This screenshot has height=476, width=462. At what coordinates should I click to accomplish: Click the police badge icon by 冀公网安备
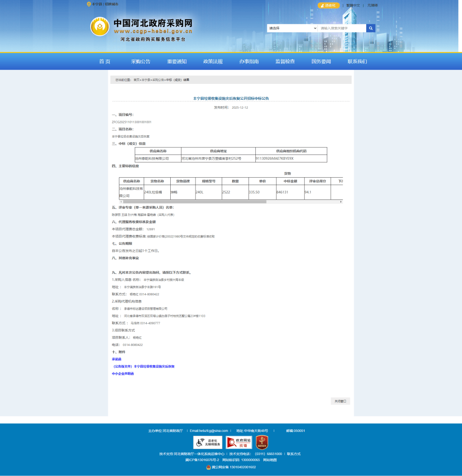click(x=208, y=467)
